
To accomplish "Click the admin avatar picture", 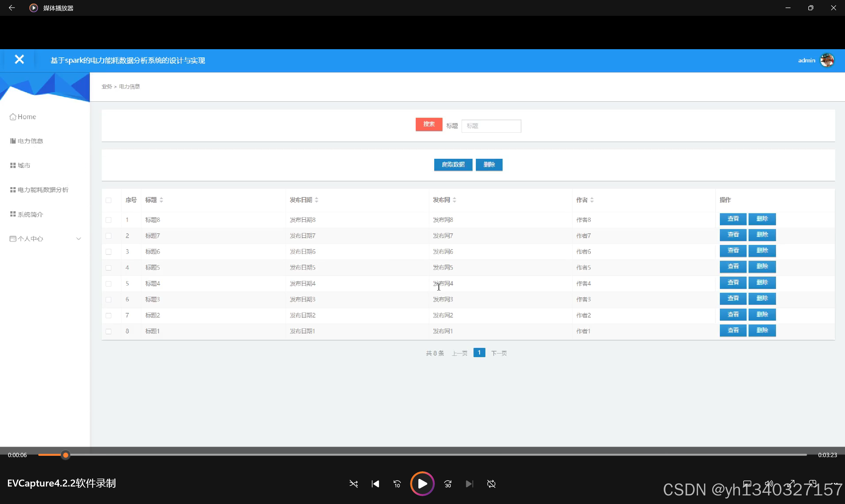I will [827, 60].
